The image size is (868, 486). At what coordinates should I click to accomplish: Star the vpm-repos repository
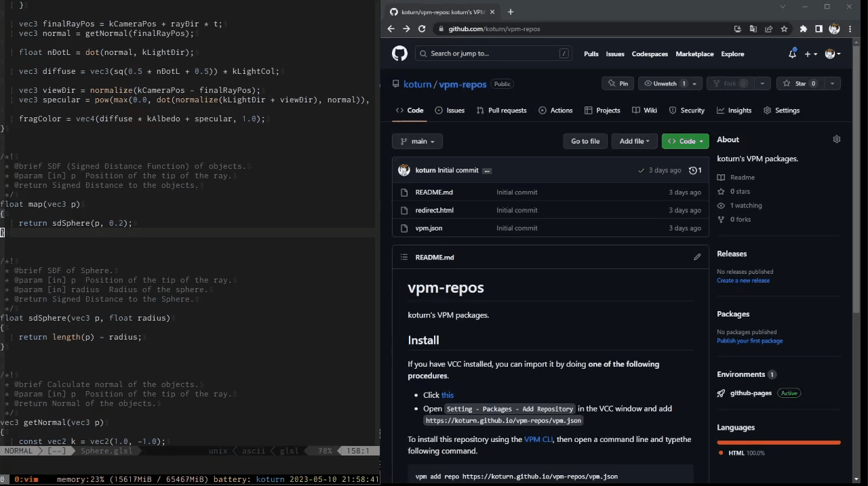800,83
